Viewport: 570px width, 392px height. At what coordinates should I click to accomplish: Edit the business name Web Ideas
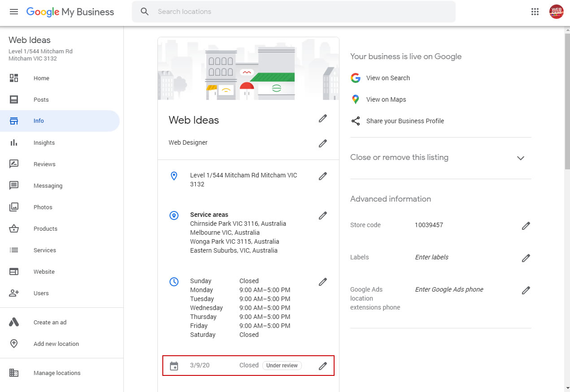pos(322,118)
